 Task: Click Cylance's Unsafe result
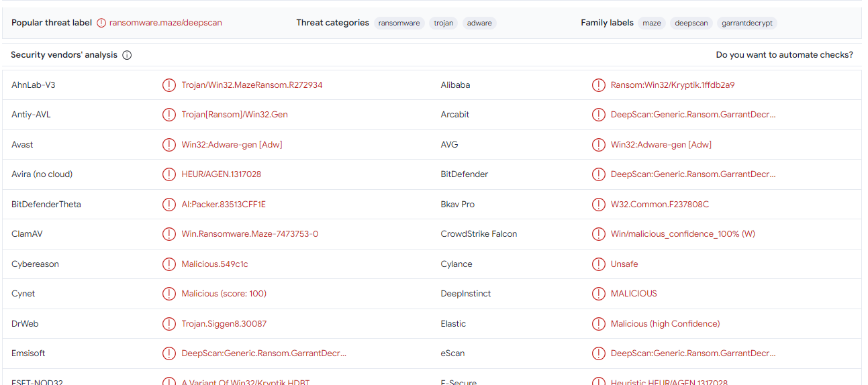(x=624, y=264)
